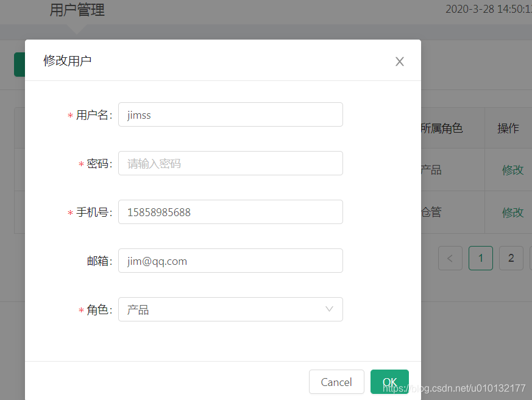Click the 邮箱 field label
This screenshot has height=400, width=532.
[99, 261]
